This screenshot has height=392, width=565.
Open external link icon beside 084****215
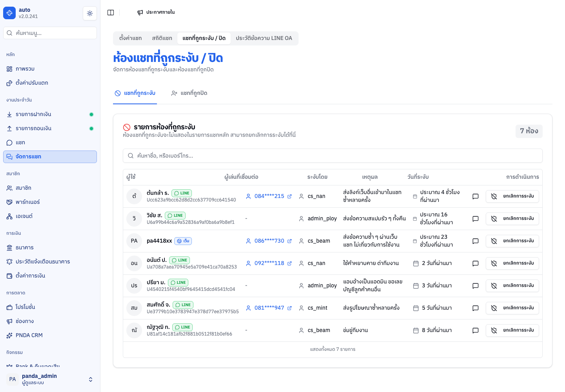pyautogui.click(x=290, y=196)
